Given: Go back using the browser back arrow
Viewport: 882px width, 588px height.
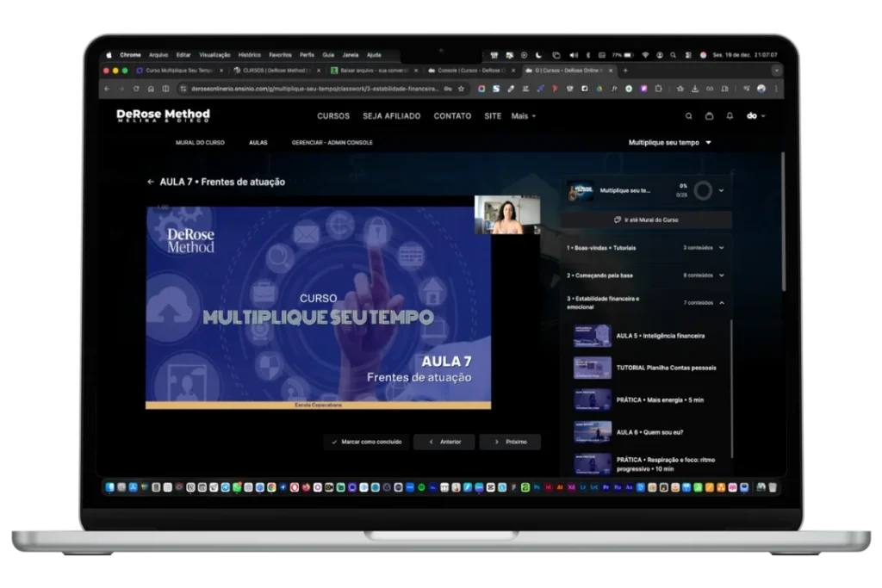Looking at the screenshot, I should 107,89.
